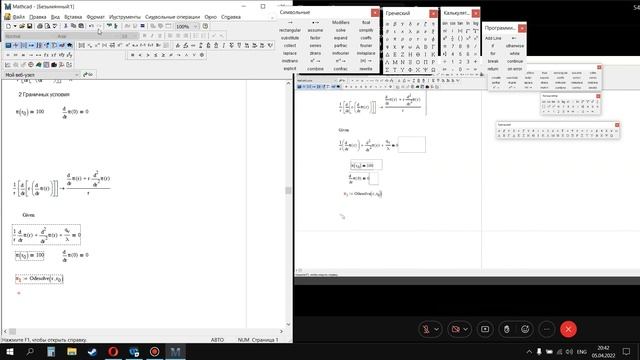Click the Open file folder icon

22,26
